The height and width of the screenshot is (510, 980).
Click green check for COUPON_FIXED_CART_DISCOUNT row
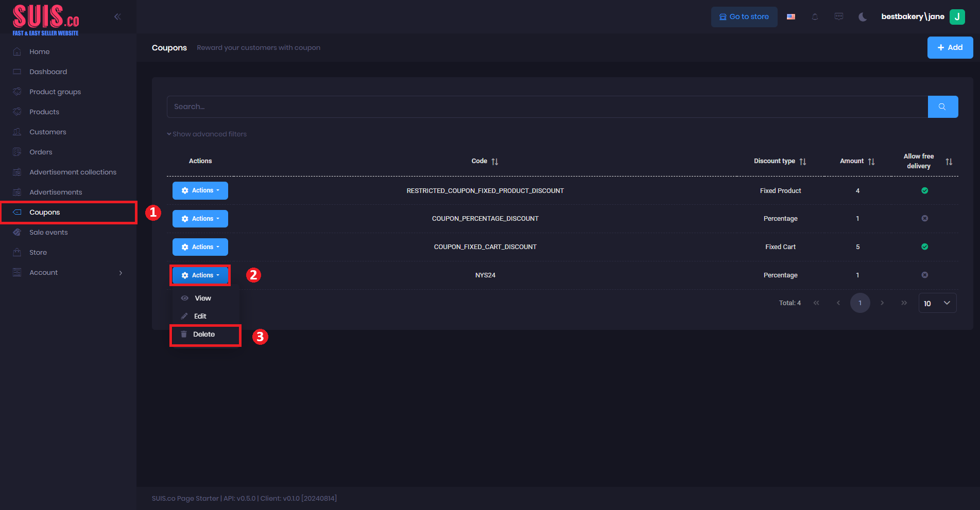tap(924, 247)
